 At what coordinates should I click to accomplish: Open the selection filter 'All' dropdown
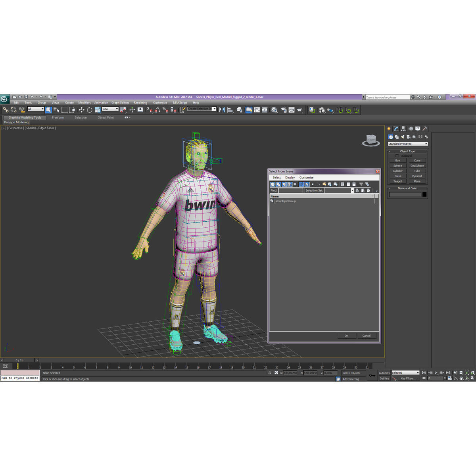click(x=35, y=109)
